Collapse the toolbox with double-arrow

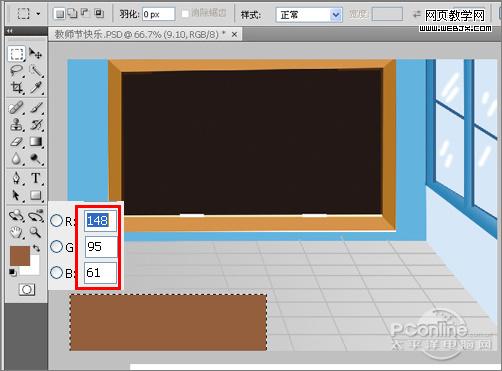click(10, 31)
